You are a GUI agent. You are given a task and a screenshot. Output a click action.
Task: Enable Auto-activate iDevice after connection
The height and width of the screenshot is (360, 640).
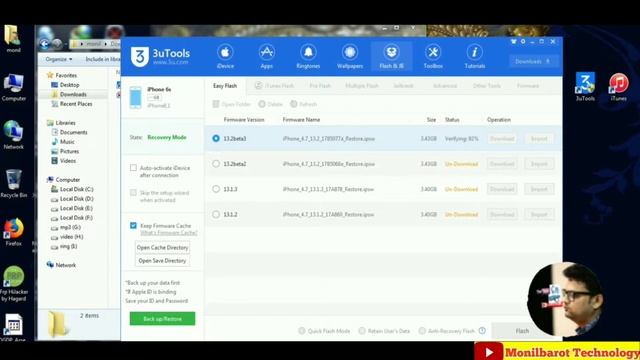pos(133,168)
